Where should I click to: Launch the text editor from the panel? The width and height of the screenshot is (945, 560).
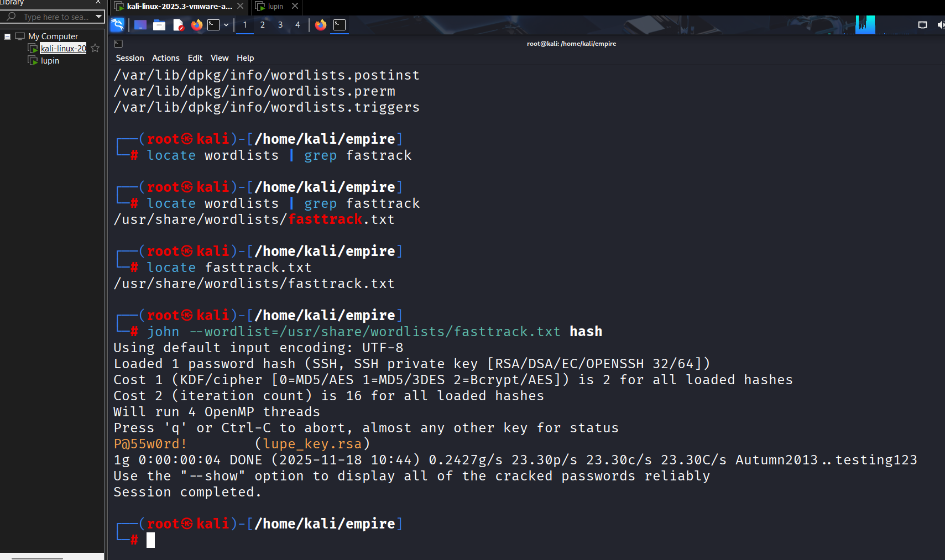pyautogui.click(x=178, y=25)
